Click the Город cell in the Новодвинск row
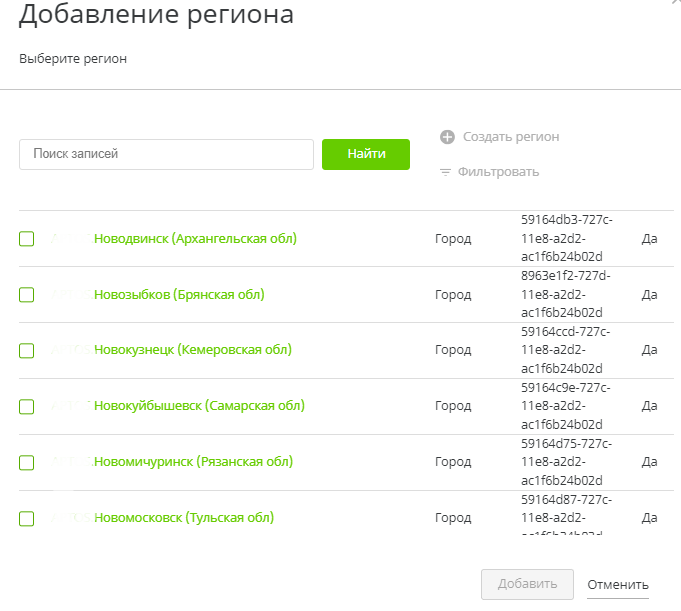 (x=453, y=239)
